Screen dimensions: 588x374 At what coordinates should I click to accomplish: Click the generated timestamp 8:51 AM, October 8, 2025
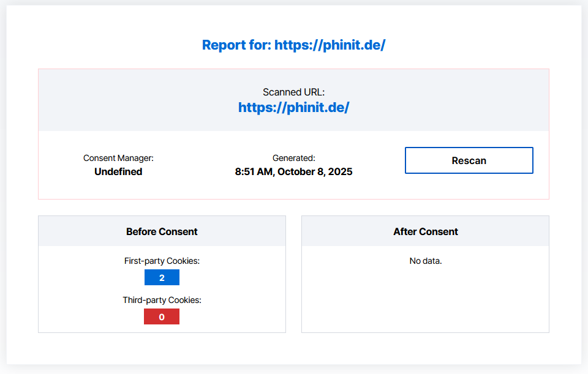pos(293,172)
